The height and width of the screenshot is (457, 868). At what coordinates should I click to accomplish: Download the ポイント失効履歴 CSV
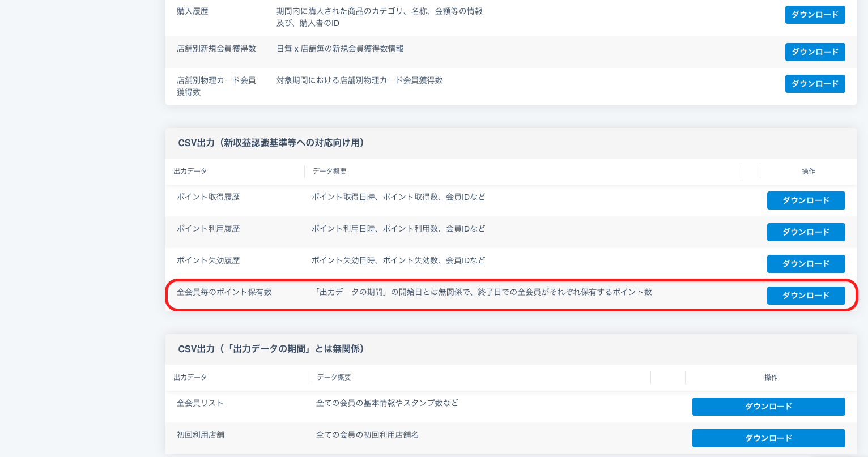tap(806, 264)
